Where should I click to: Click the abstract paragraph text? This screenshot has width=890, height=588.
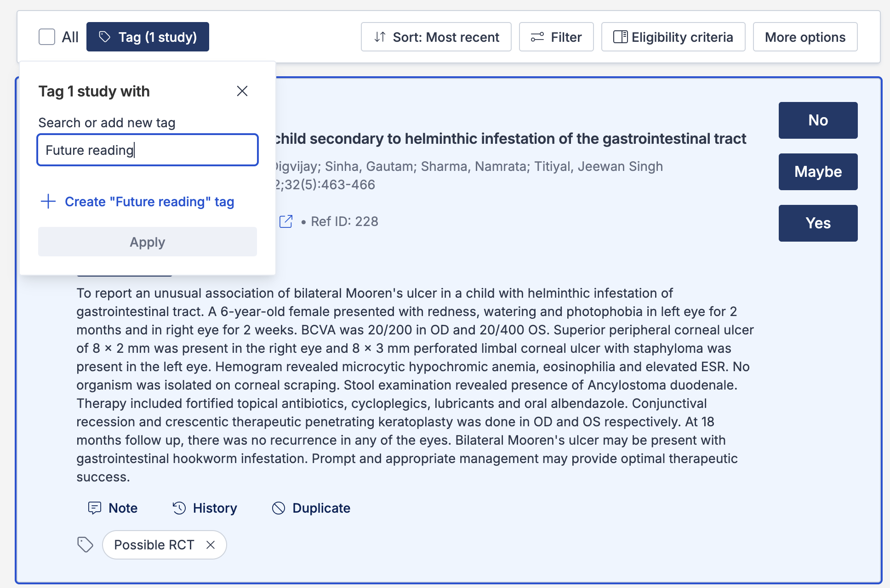click(415, 385)
